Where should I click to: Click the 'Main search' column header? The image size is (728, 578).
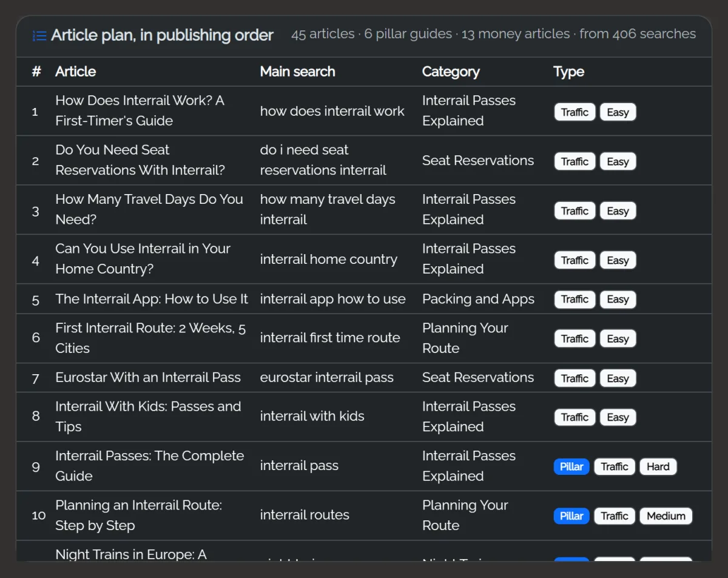click(297, 72)
